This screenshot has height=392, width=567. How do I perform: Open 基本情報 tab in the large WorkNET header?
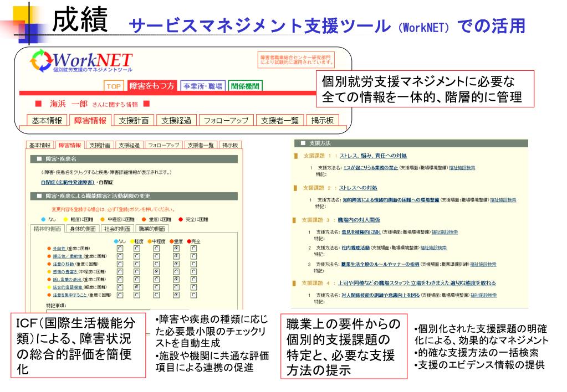pyautogui.click(x=47, y=120)
